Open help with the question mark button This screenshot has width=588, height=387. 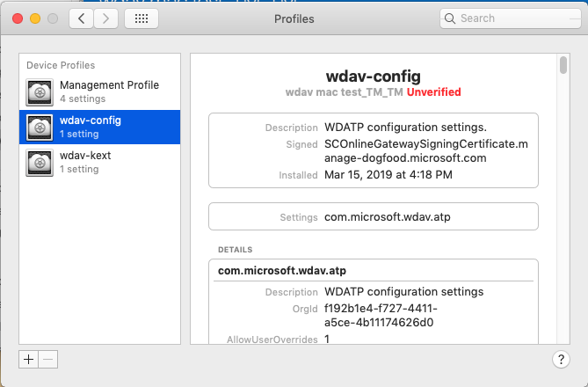[561, 360]
